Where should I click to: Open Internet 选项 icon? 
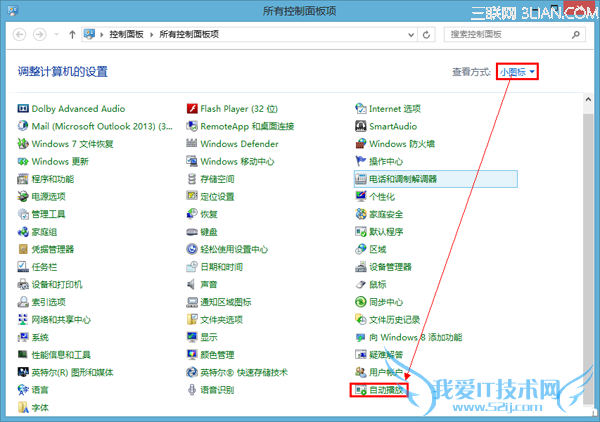360,109
